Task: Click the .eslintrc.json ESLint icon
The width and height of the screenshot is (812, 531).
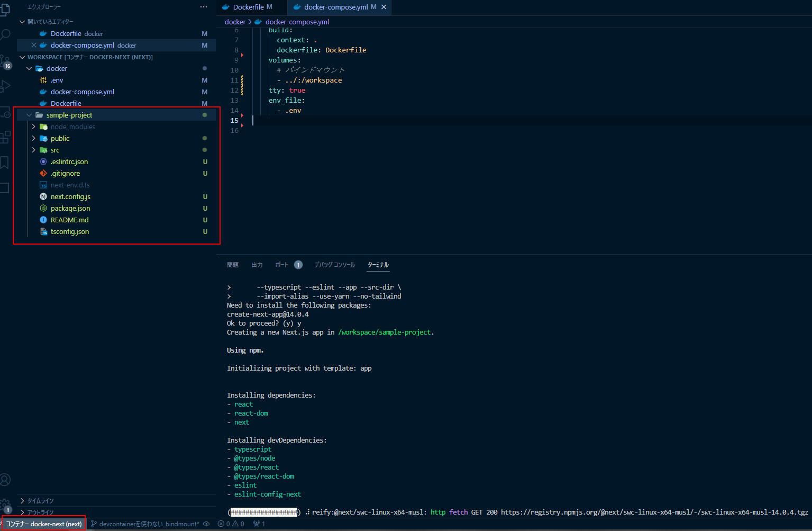Action: (x=43, y=161)
